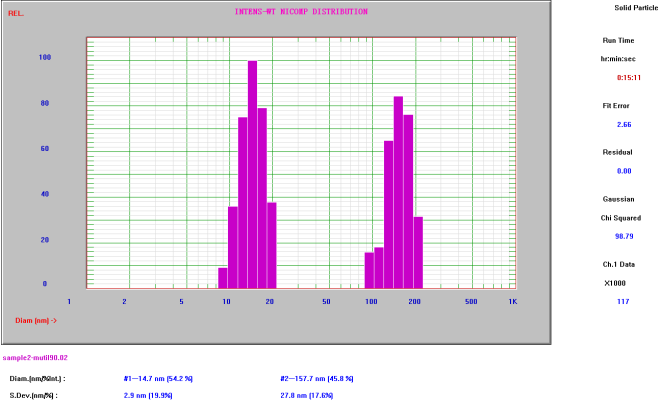Click the tallest bar in the second peak
The height and width of the screenshot is (404, 662).
point(398,192)
